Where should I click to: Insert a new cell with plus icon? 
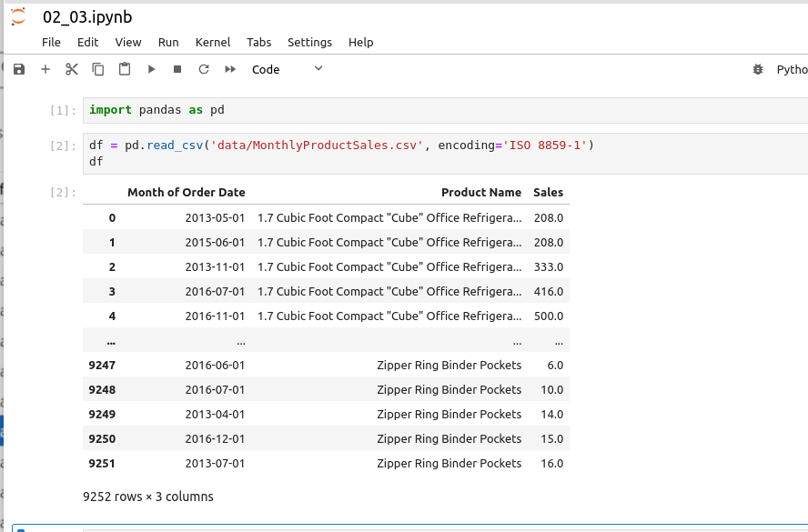point(45,69)
